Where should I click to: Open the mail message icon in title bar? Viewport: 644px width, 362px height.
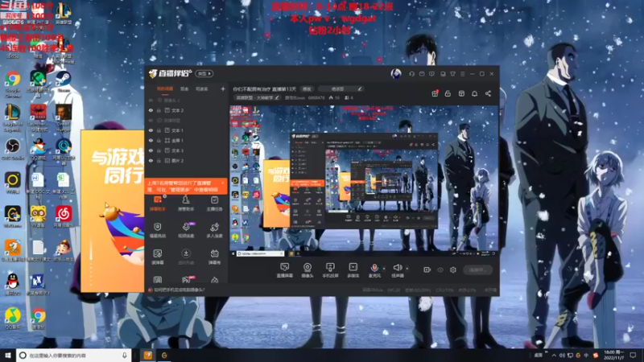click(x=422, y=74)
